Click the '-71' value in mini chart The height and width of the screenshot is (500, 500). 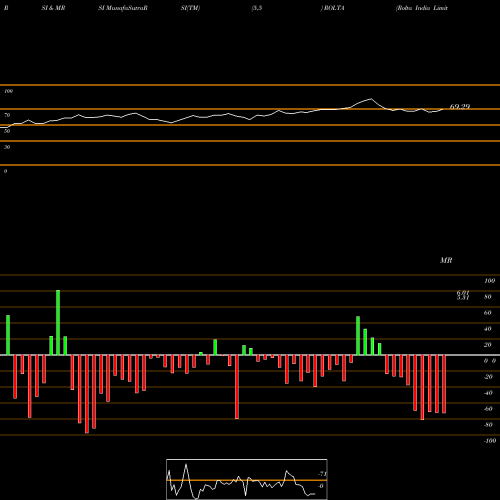coord(322,474)
